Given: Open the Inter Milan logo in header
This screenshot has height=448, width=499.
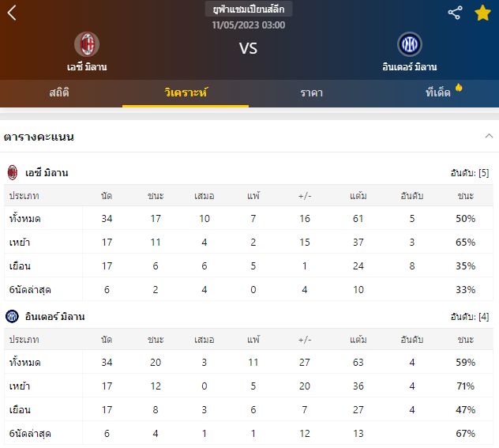Looking at the screenshot, I should pyautogui.click(x=409, y=45).
